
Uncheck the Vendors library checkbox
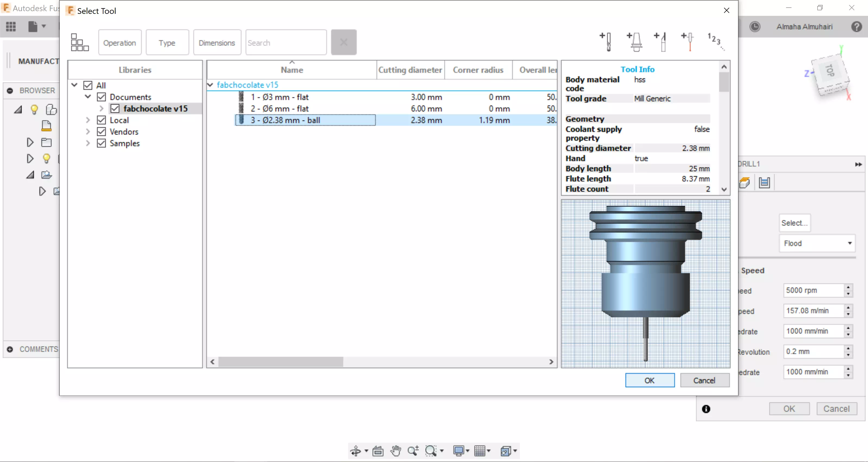coord(101,131)
